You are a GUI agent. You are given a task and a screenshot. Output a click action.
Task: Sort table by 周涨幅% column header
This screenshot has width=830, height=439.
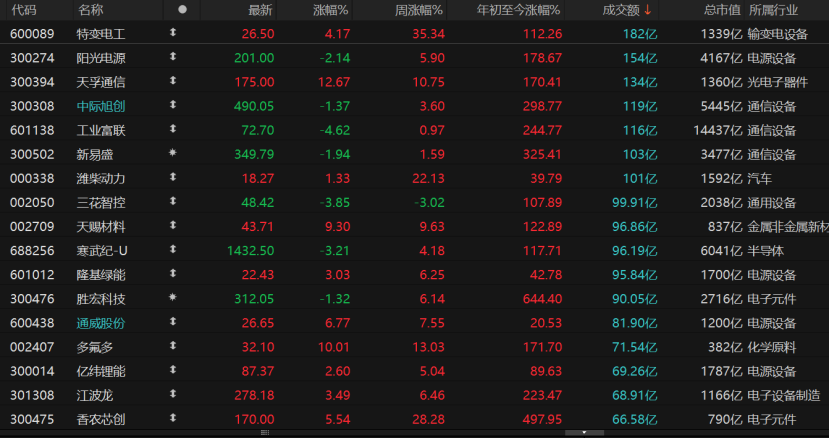420,10
